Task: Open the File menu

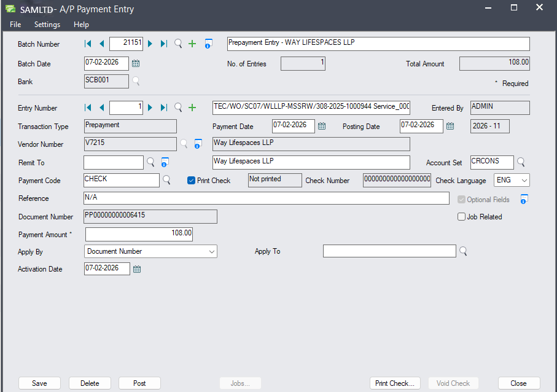Action: click(x=15, y=25)
